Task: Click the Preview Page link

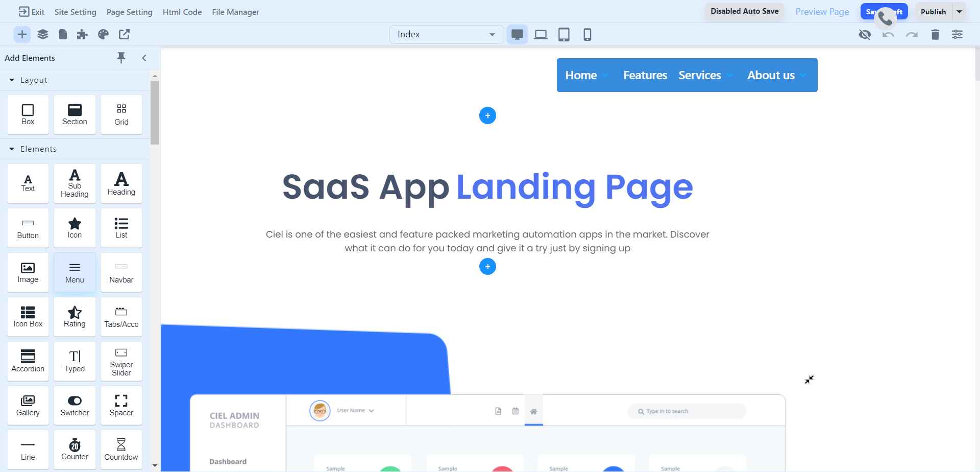Action: coord(822,12)
